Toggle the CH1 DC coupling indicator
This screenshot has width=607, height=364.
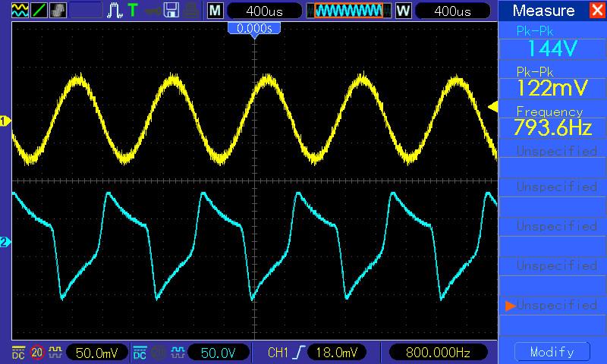[18, 353]
